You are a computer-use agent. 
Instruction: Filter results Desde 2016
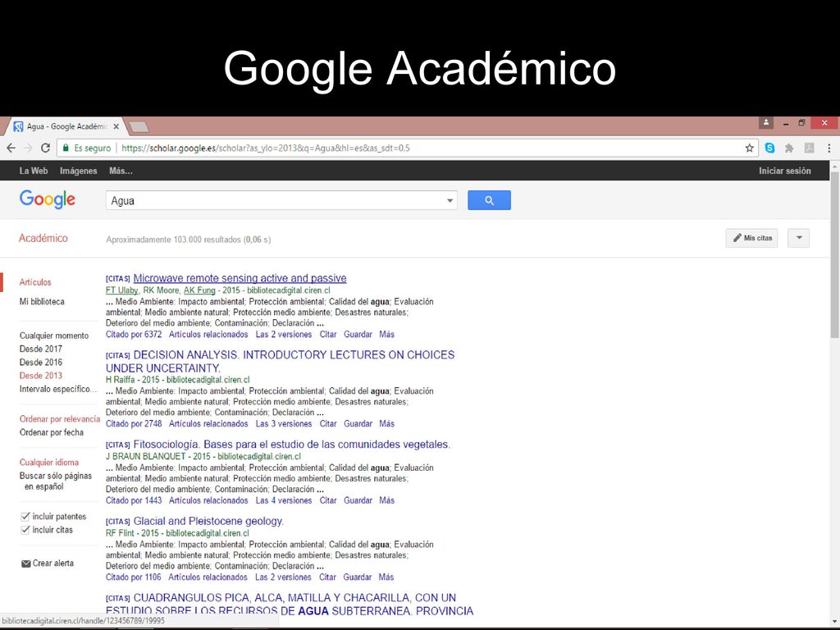[x=41, y=362]
